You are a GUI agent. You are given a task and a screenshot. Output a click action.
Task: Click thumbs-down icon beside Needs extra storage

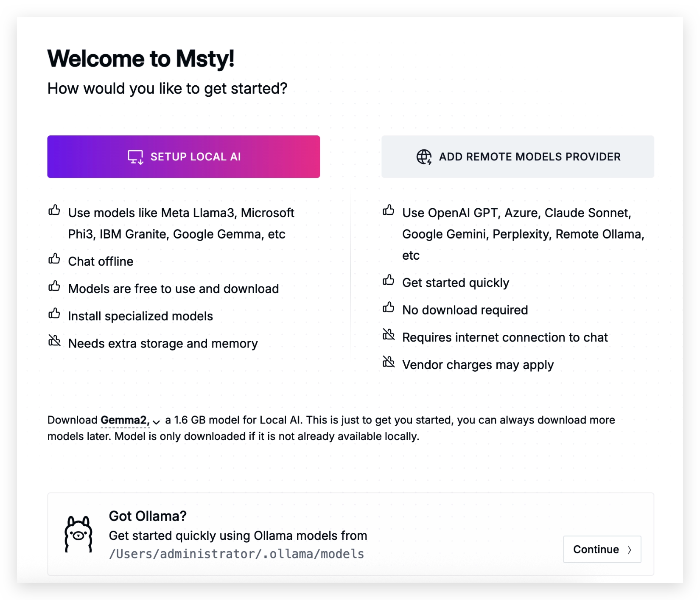(x=54, y=340)
